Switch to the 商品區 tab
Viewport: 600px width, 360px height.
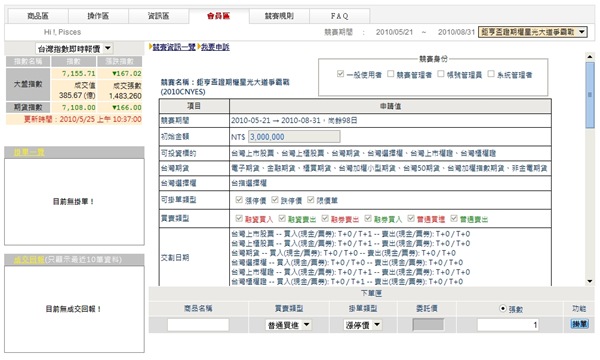38,16
